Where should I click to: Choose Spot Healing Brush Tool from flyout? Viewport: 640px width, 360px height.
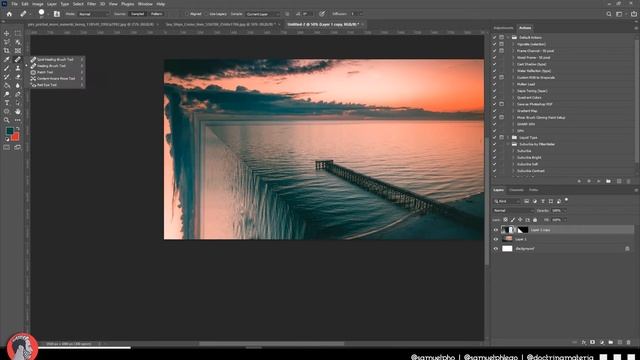[57, 60]
